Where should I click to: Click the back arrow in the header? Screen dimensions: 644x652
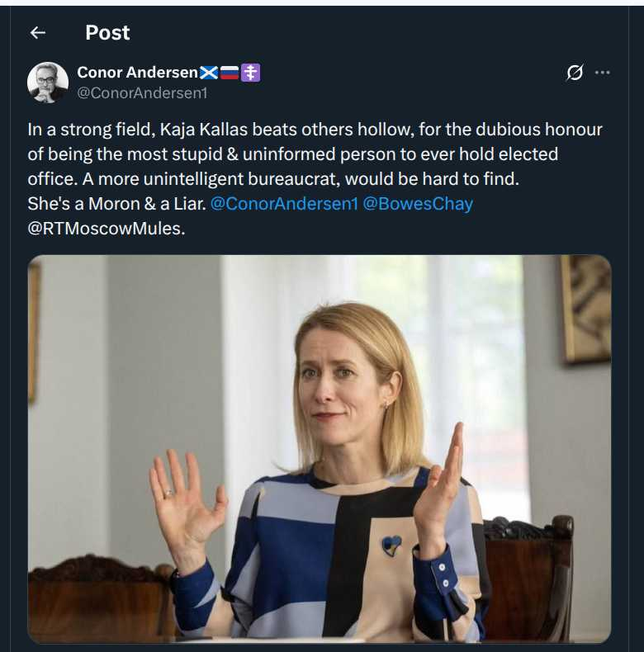point(37,32)
